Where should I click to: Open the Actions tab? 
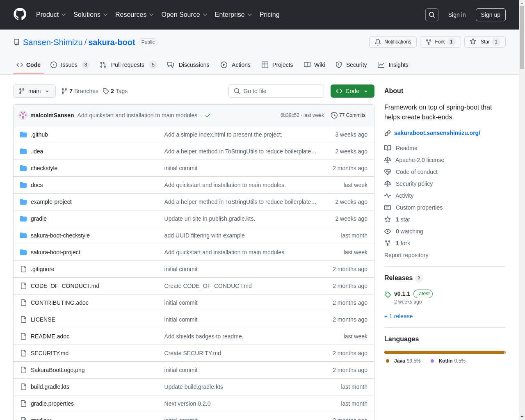(235, 65)
